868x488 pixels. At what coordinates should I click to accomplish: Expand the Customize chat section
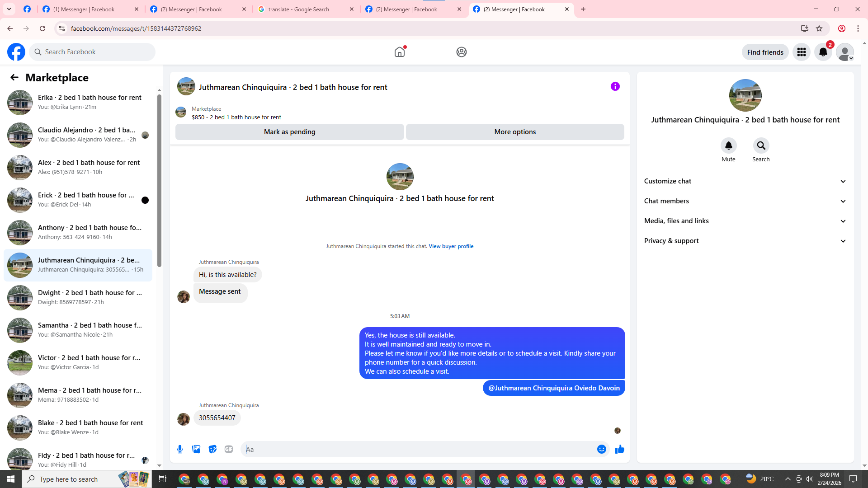pyautogui.click(x=745, y=181)
